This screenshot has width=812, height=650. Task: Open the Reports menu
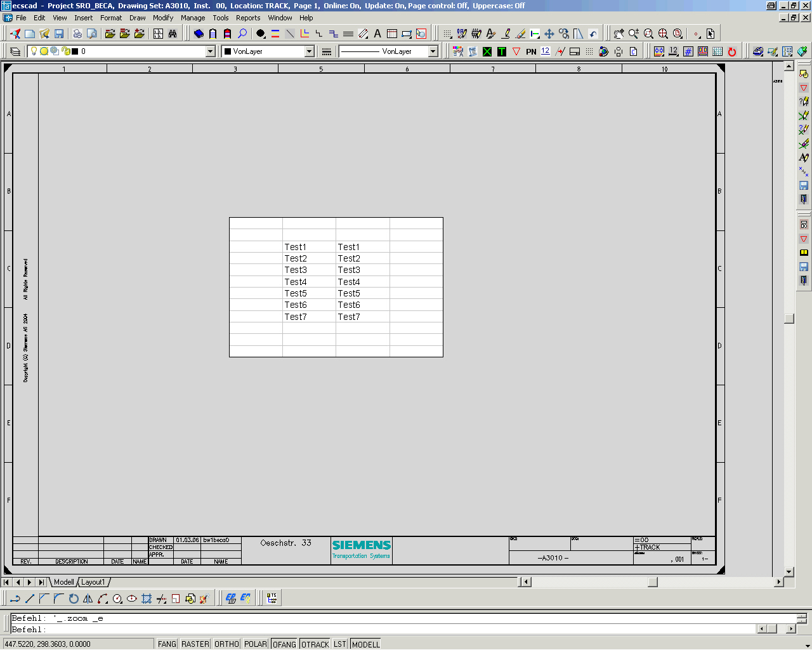(248, 18)
